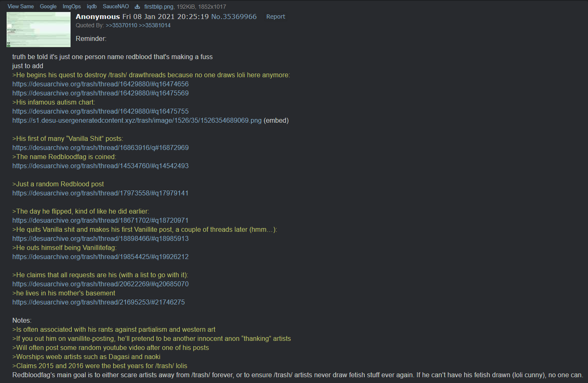
Task: Open desuarchive link ending in q16474656
Action: 100,84
